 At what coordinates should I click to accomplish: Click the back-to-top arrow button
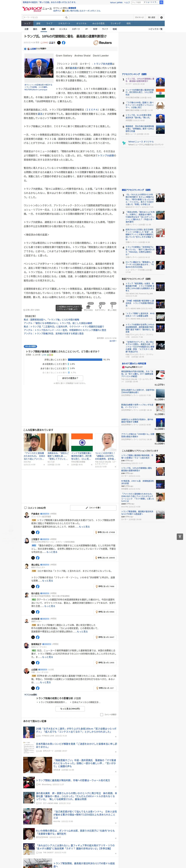(180, 536)
